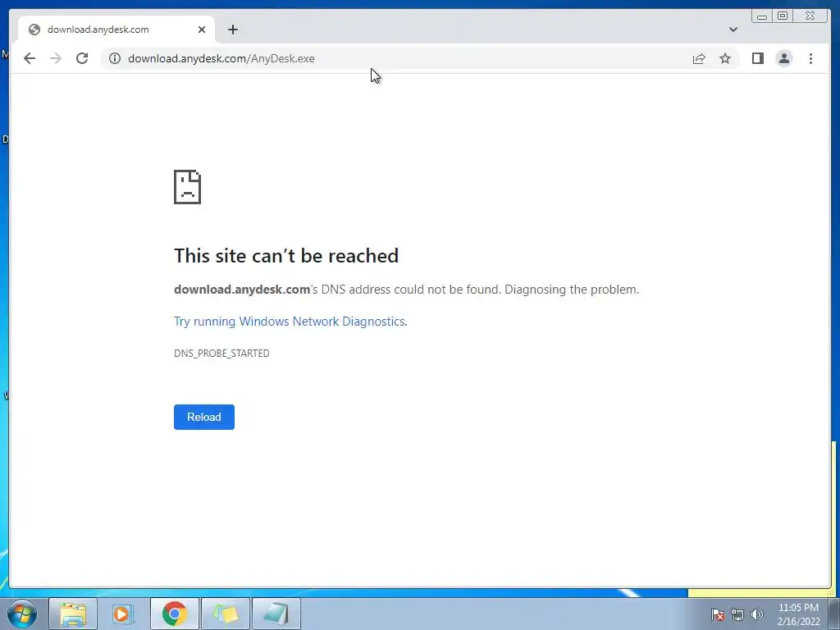Click the sad page error icon
This screenshot has height=630, width=840.
click(188, 187)
